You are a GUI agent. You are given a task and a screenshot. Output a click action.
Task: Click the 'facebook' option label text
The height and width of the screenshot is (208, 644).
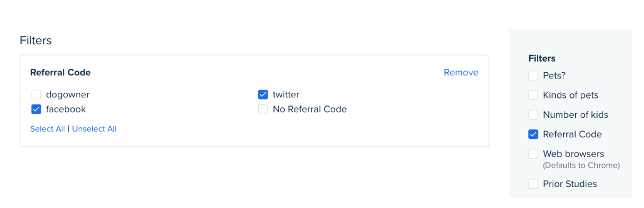point(66,109)
